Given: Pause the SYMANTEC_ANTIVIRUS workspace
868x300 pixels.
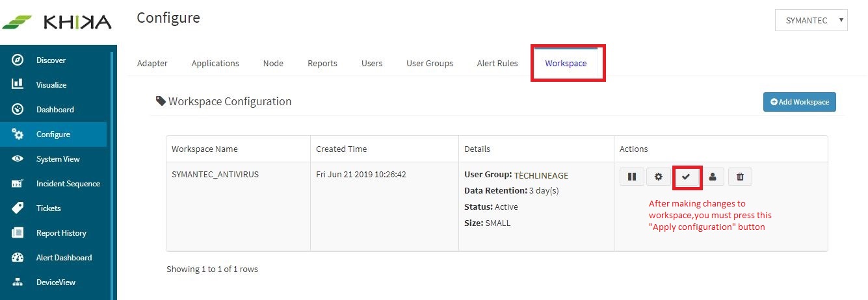Looking at the screenshot, I should 632,176.
